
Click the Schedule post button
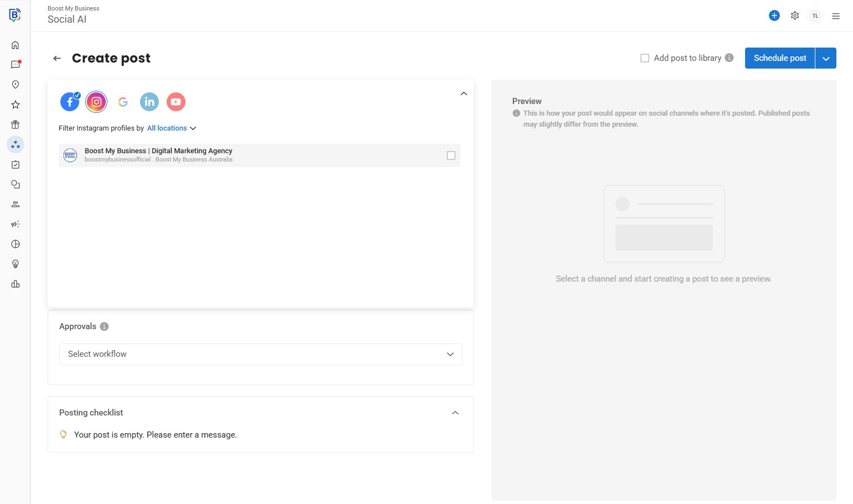[x=779, y=58]
